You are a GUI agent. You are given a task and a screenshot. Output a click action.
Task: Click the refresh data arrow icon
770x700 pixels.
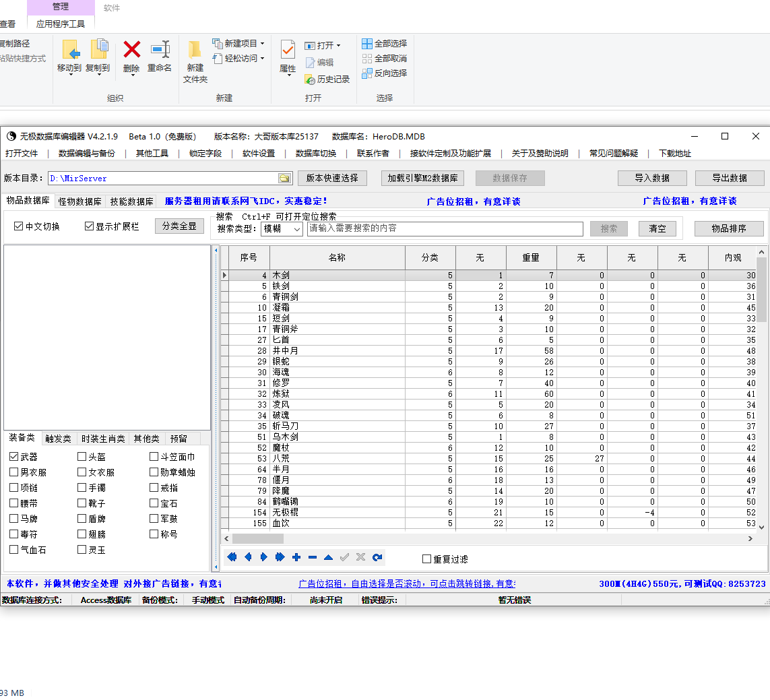(x=377, y=557)
